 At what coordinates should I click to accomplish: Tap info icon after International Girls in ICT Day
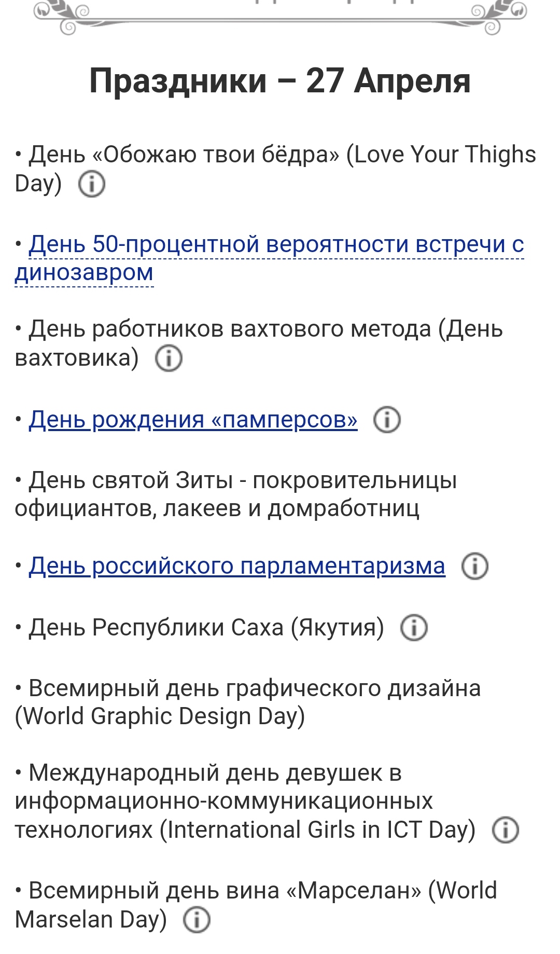pos(505,830)
